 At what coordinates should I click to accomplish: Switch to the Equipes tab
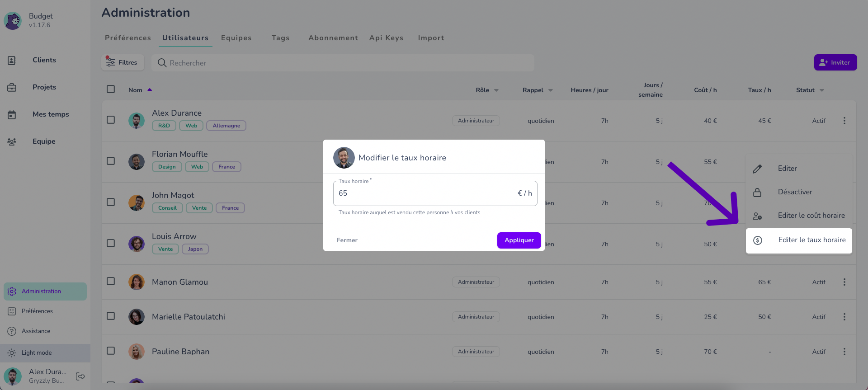[236, 38]
